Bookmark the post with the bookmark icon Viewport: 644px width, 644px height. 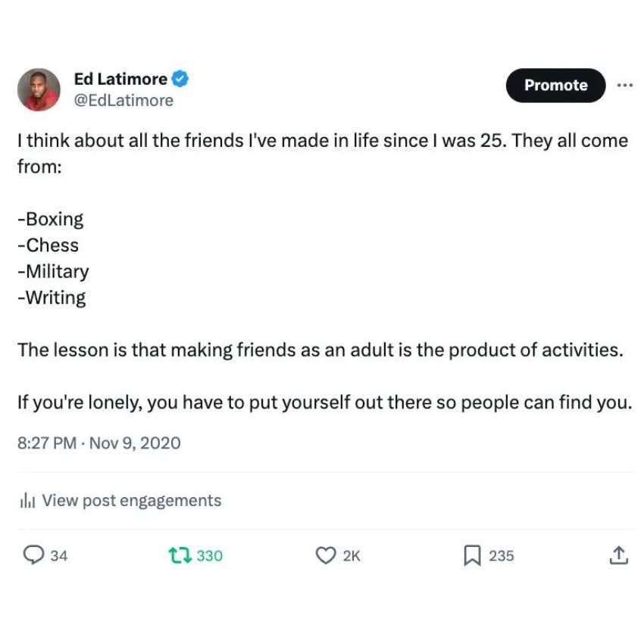pos(472,555)
